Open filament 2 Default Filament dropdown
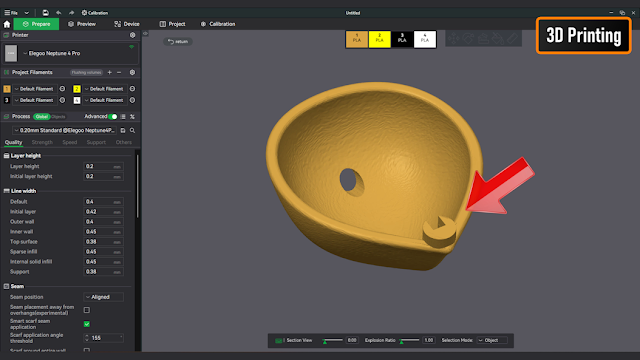The width and height of the screenshot is (640, 360). point(105,89)
